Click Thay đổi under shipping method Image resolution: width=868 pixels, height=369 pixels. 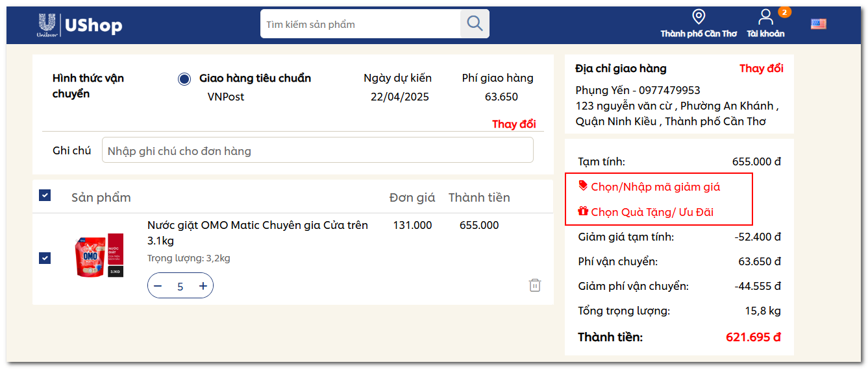tap(514, 124)
